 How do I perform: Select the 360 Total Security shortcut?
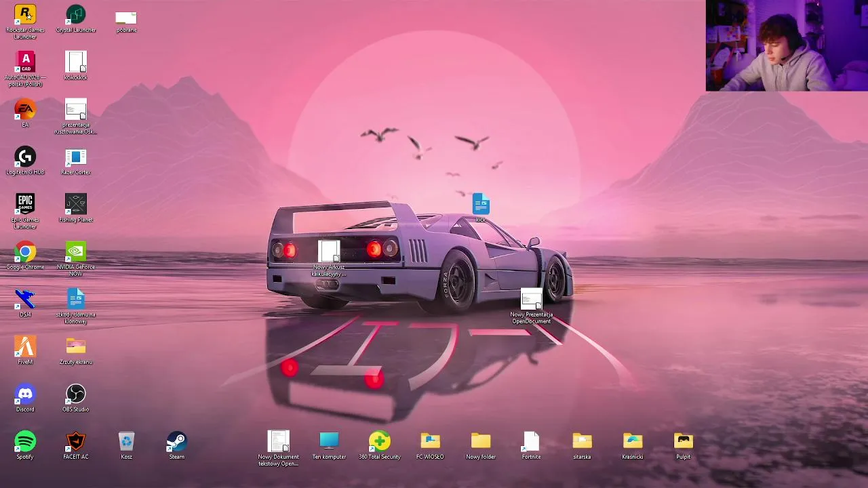[x=380, y=445]
